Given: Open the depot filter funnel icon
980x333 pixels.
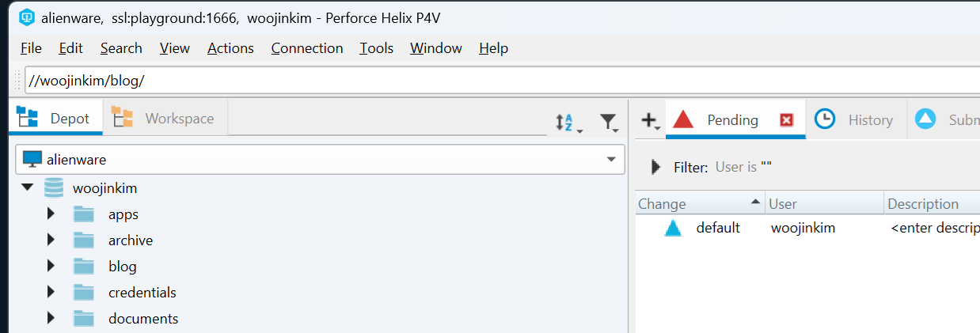Looking at the screenshot, I should click(x=608, y=122).
